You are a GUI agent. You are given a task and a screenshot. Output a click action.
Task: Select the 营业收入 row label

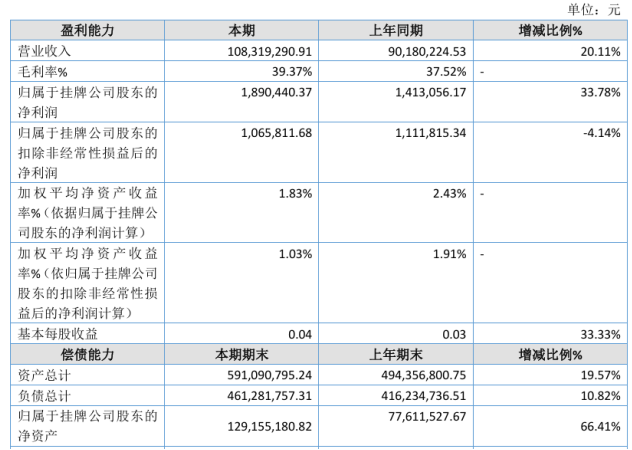(44, 51)
